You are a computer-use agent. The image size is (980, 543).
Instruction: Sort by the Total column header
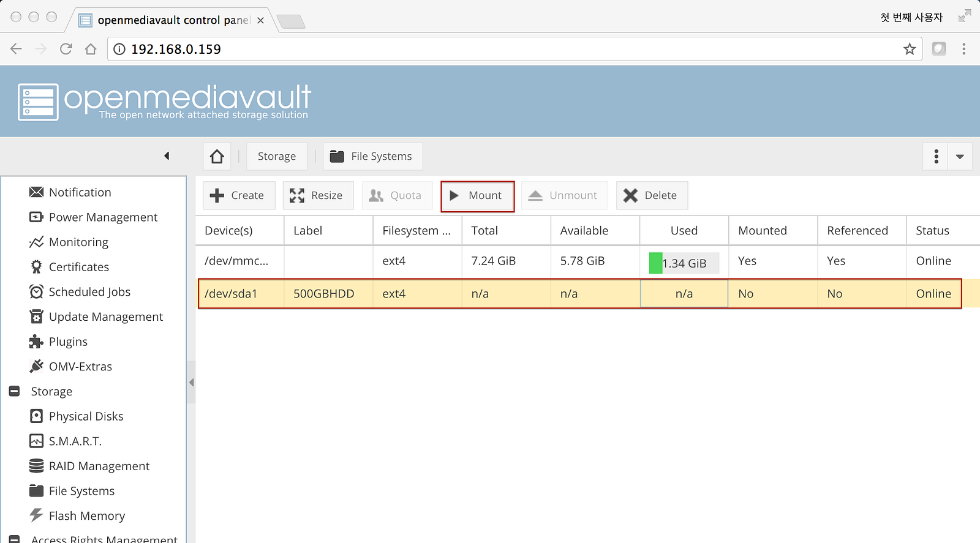(506, 231)
